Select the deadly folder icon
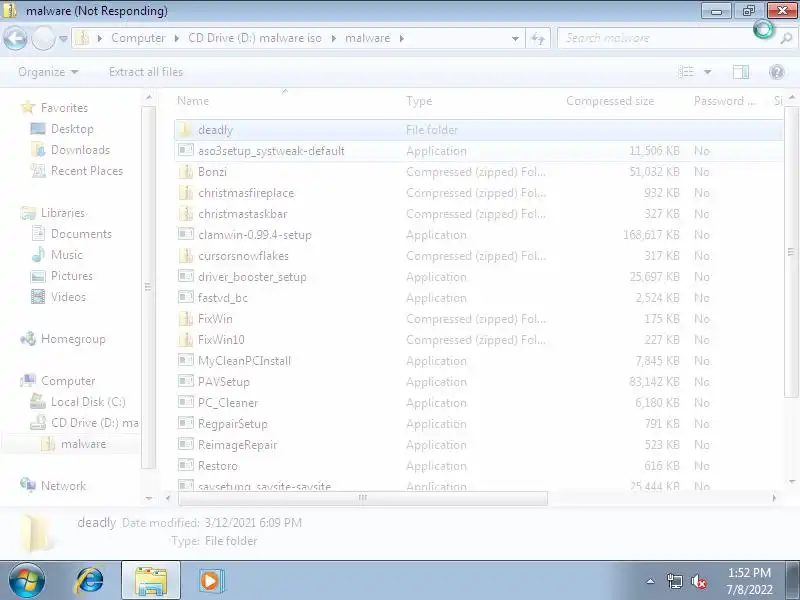This screenshot has height=600, width=800. click(x=185, y=130)
